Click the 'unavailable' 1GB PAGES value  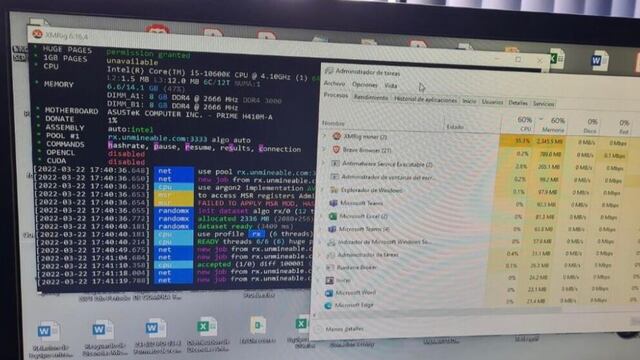[x=132, y=62]
